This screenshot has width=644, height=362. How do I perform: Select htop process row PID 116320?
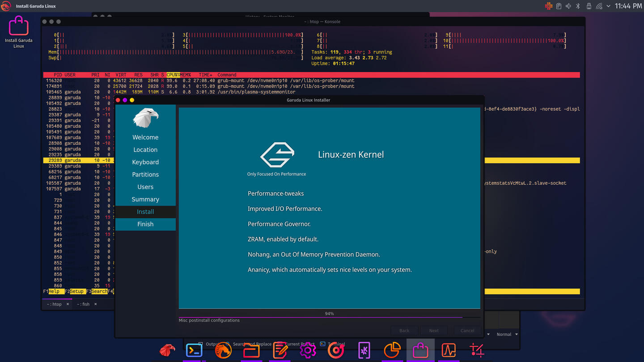(312, 81)
